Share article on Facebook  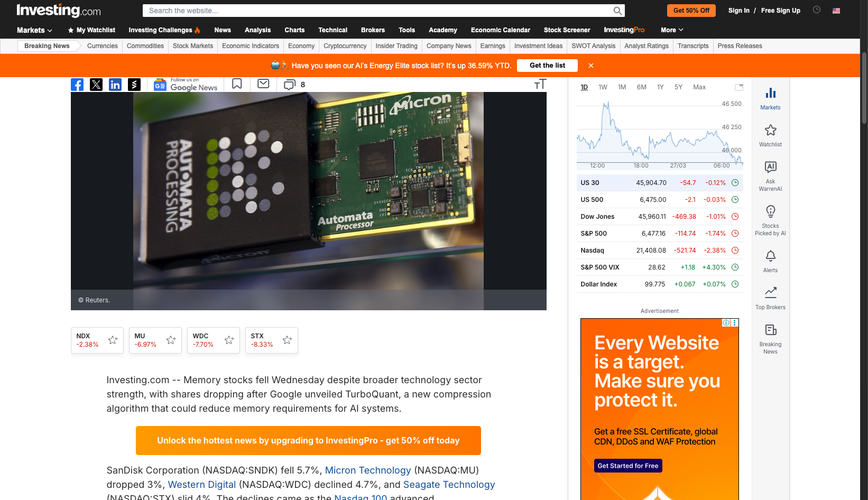(x=77, y=85)
